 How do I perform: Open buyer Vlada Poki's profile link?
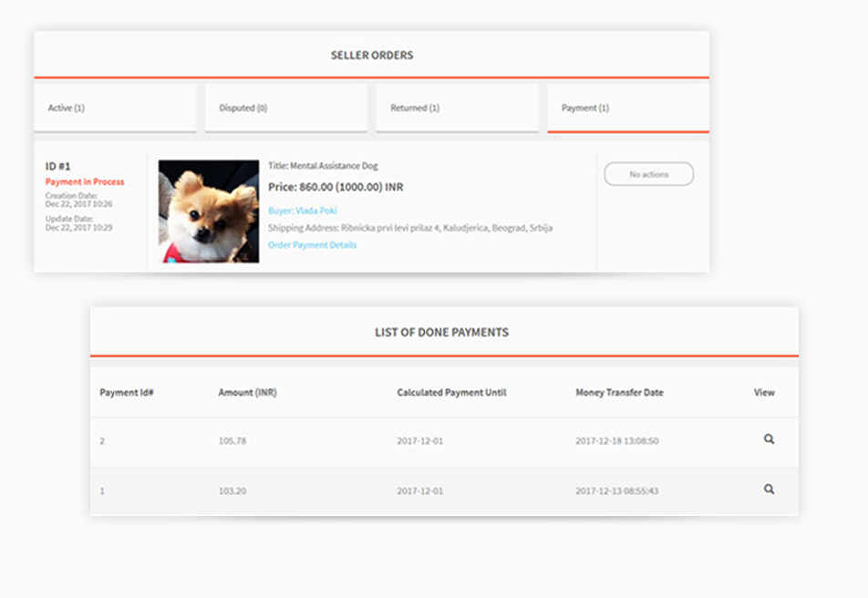pos(303,211)
